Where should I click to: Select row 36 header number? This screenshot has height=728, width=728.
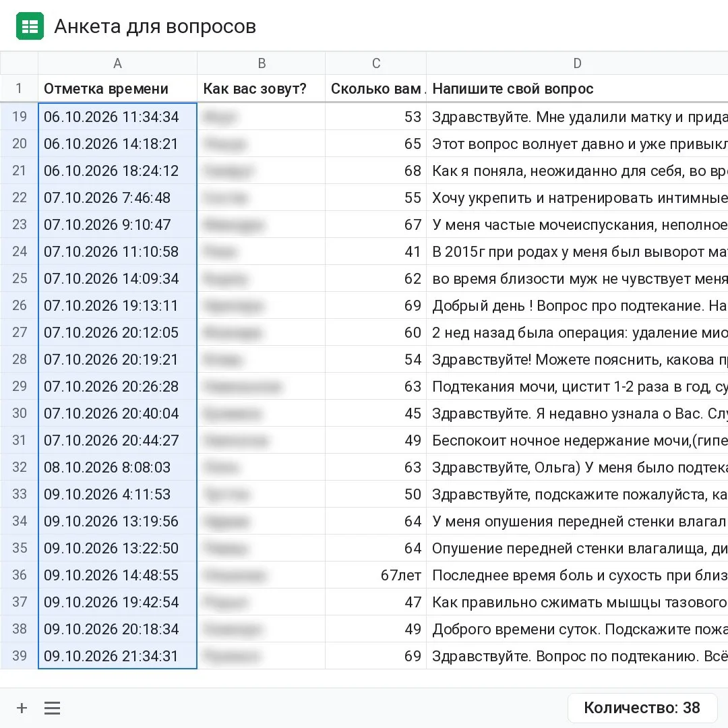19,574
